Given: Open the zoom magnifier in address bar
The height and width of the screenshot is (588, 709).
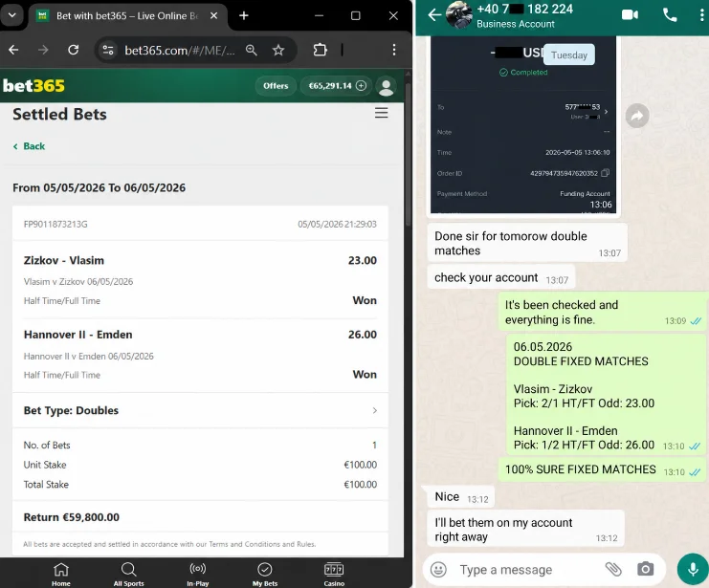Looking at the screenshot, I should click(252, 50).
